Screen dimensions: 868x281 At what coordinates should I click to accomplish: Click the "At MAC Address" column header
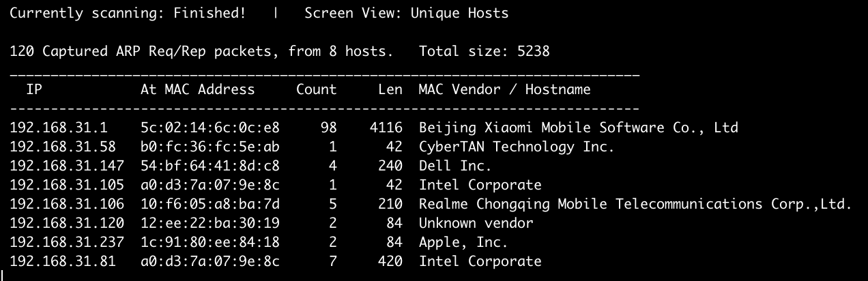pyautogui.click(x=197, y=89)
